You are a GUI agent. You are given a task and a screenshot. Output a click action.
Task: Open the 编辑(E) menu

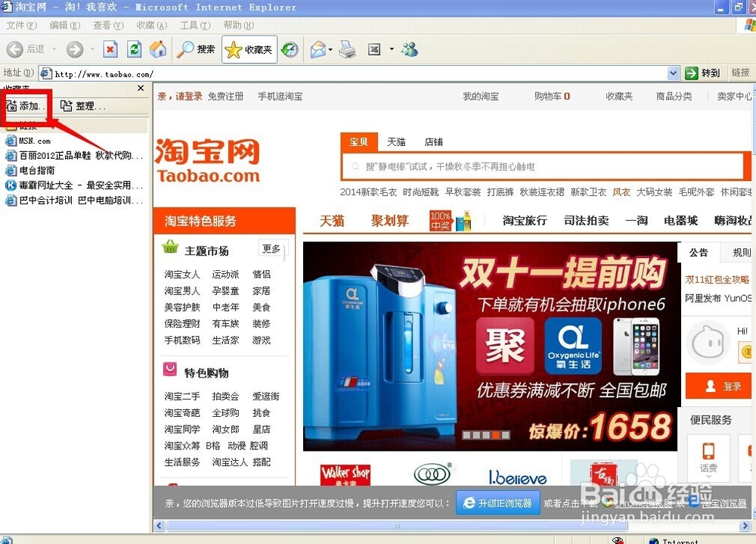[x=64, y=25]
